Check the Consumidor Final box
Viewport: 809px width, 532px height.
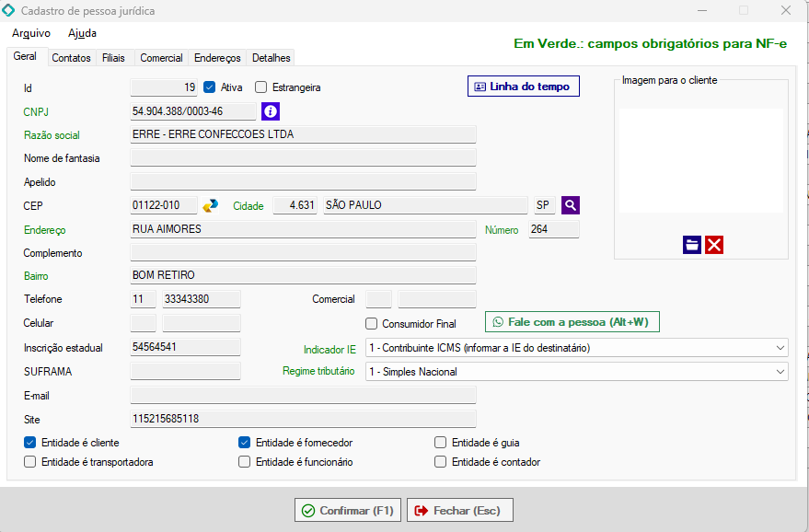(372, 324)
